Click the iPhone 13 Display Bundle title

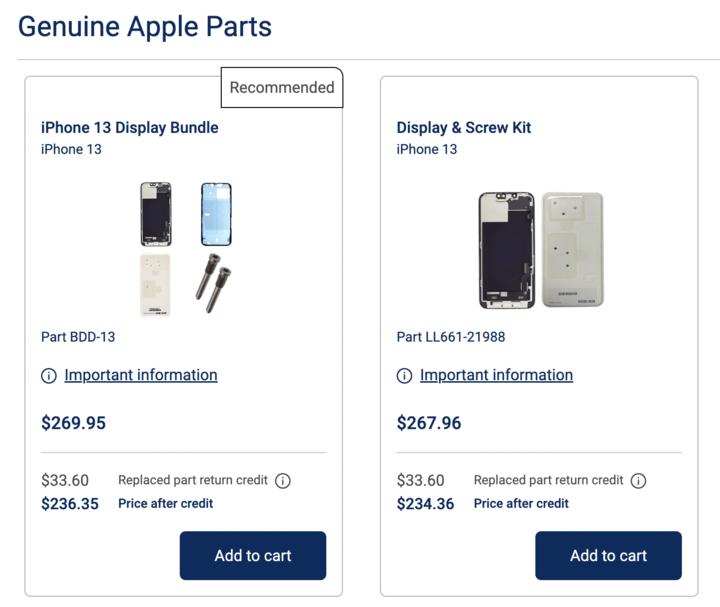pos(129,128)
